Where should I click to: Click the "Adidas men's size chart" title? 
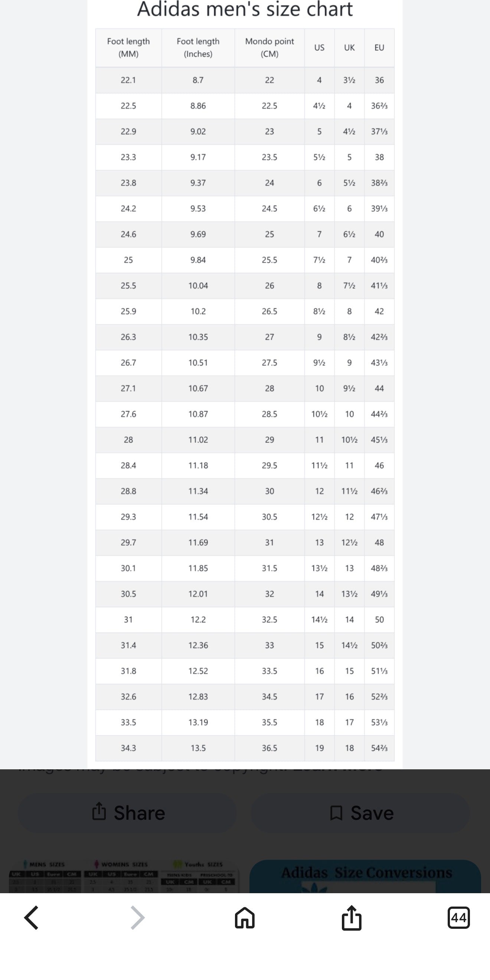pyautogui.click(x=245, y=9)
